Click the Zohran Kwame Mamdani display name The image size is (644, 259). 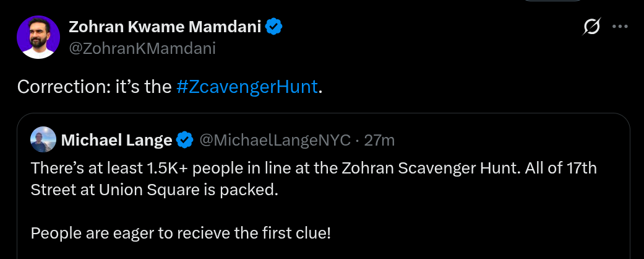click(165, 27)
